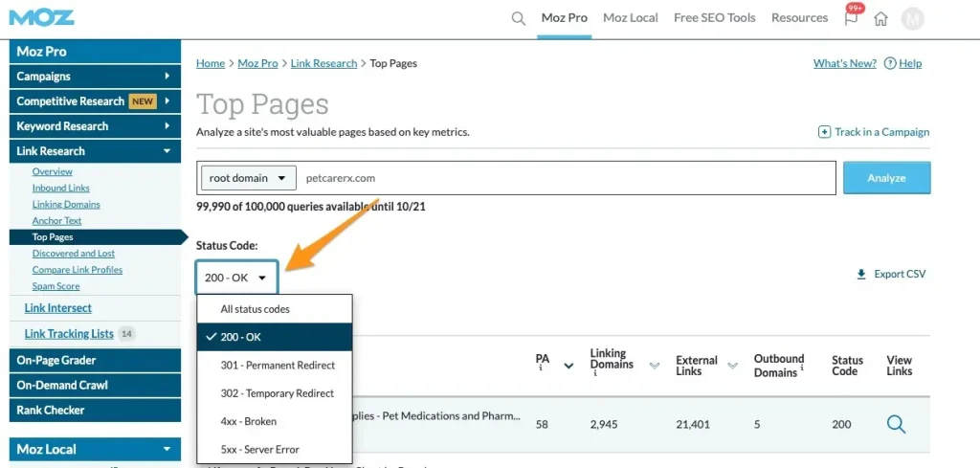Screen dimensions: 980x468
Task: Click the domain input field with petcarerx.com
Action: [x=565, y=178]
